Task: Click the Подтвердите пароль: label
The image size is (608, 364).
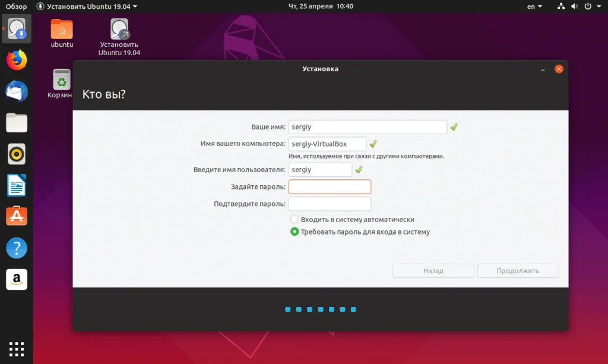Action: click(250, 204)
